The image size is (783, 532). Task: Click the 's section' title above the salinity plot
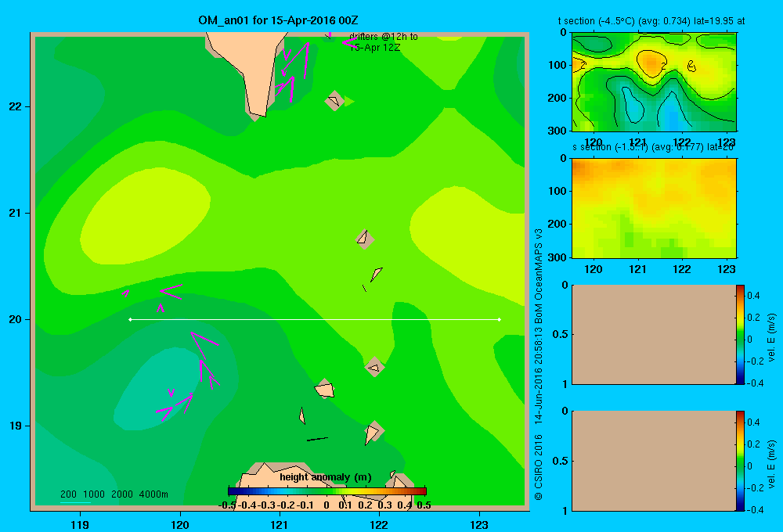[x=652, y=147]
